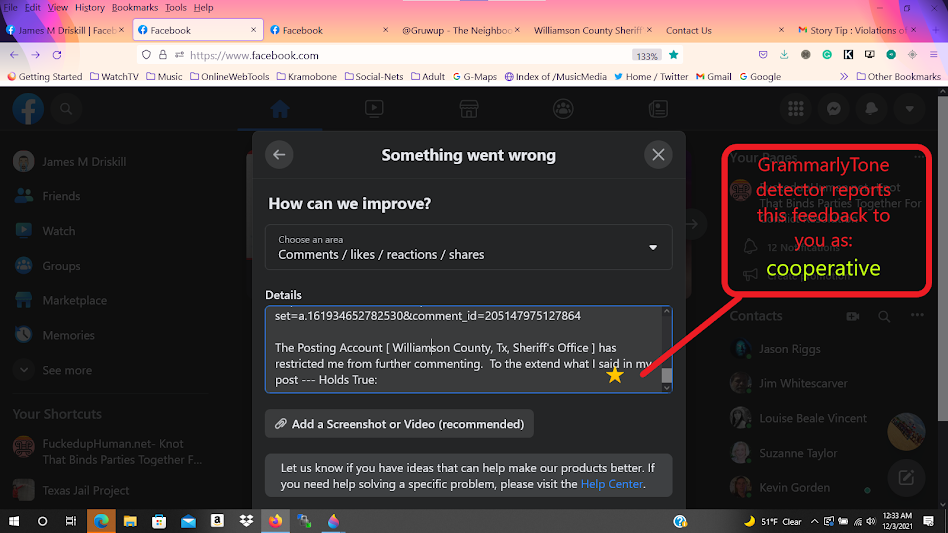
Task: Search contacts magnifier icon
Action: [x=884, y=316]
